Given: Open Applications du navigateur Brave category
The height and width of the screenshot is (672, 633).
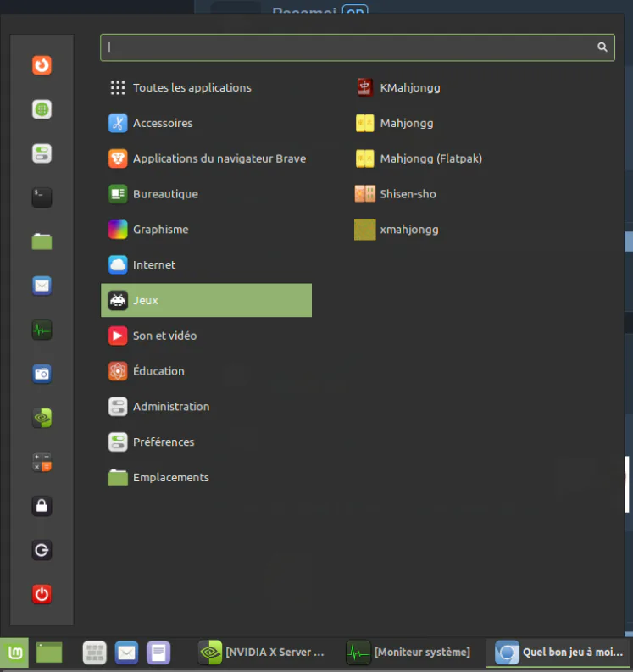Looking at the screenshot, I should coord(206,158).
